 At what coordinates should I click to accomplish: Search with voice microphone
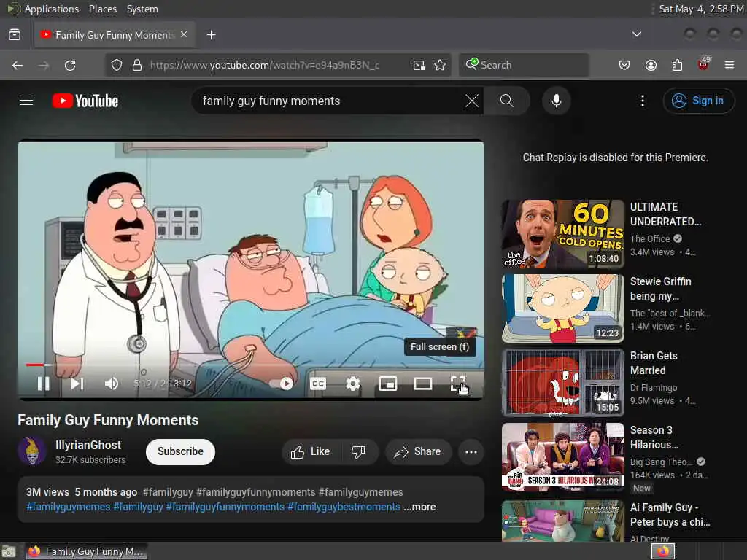pyautogui.click(x=556, y=101)
